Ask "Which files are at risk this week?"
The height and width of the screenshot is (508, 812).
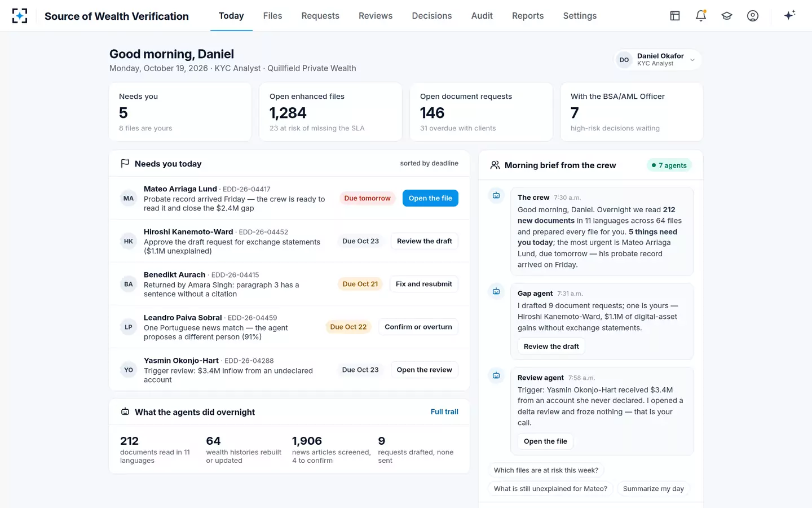546,470
